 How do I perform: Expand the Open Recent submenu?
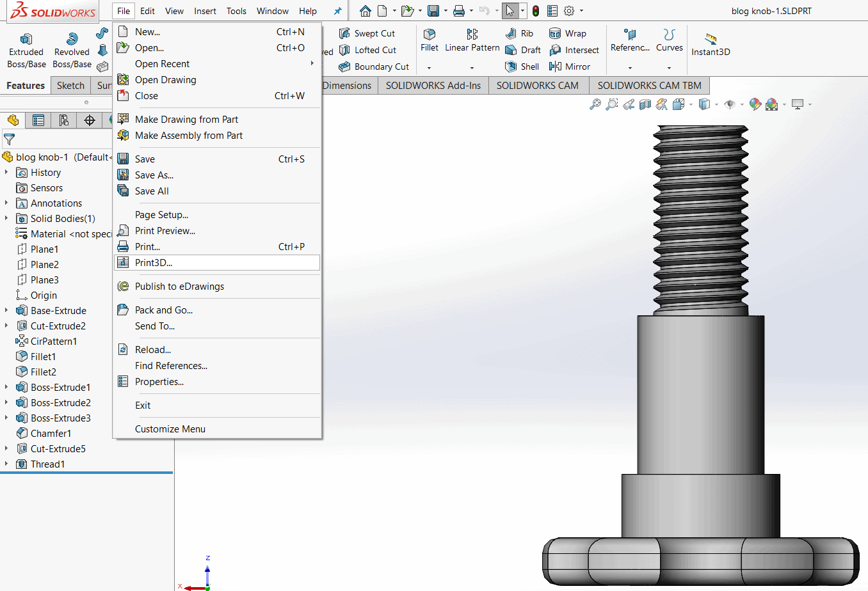(217, 63)
